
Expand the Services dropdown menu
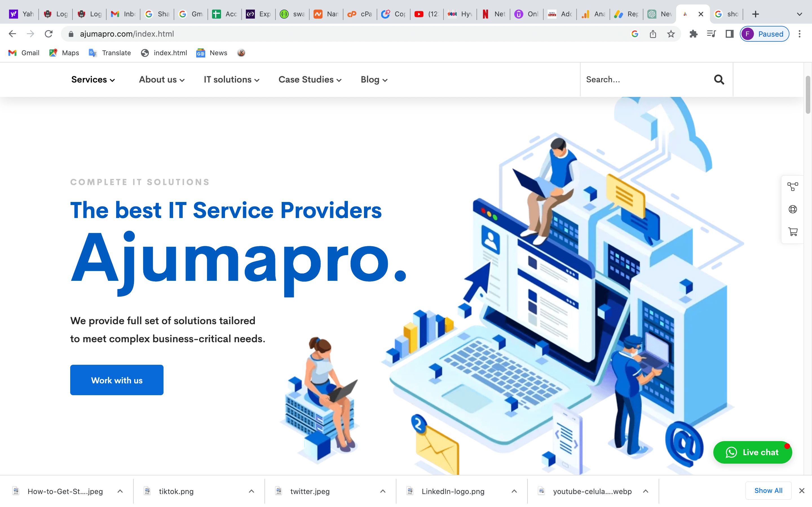[93, 79]
